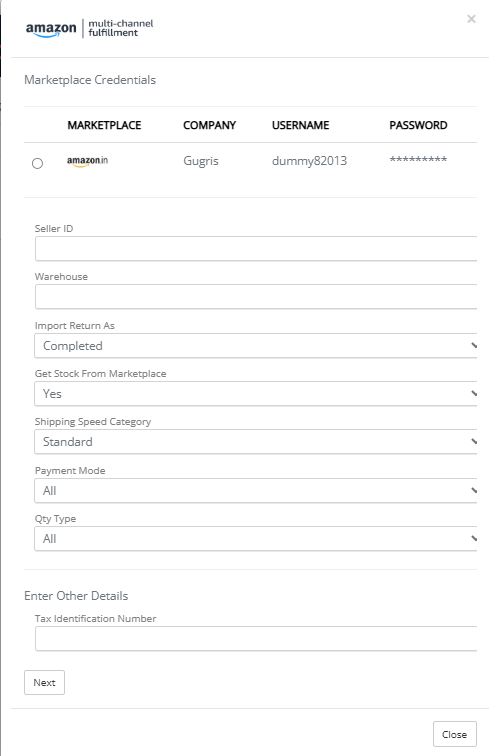Open the Qty Type dropdown

256,539
